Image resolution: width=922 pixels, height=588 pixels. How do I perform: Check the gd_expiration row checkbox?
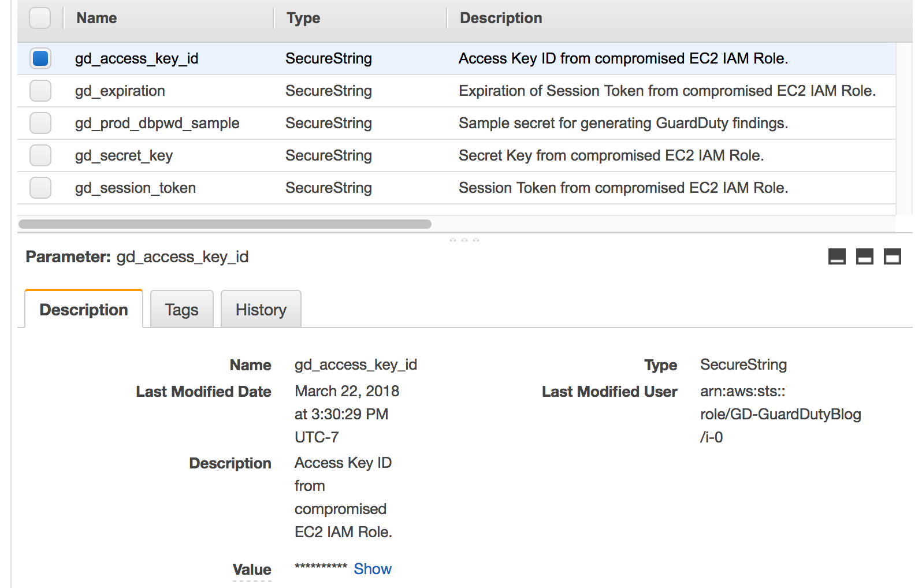click(x=40, y=91)
